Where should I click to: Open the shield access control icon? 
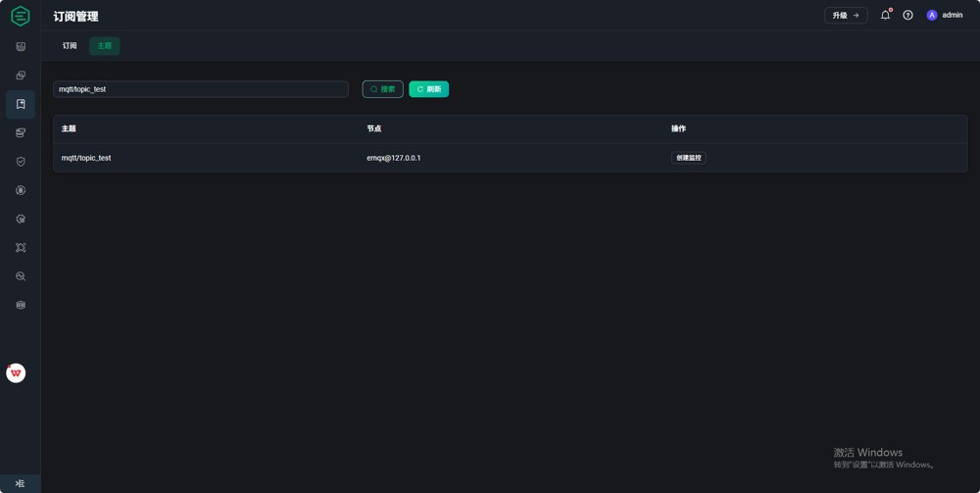pyautogui.click(x=21, y=161)
